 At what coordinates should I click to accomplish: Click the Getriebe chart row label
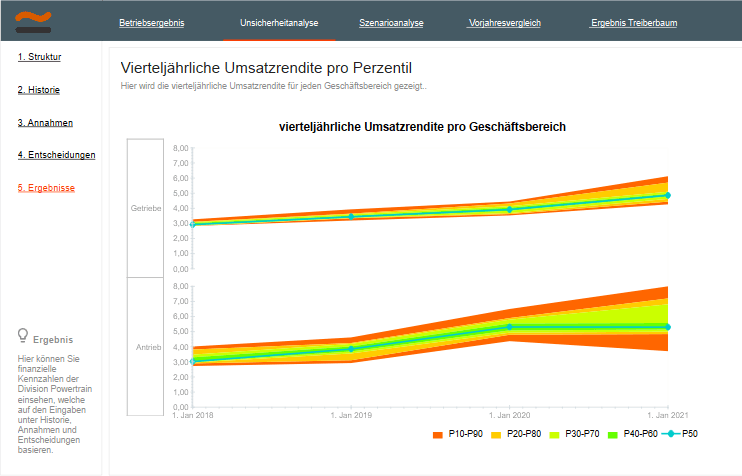coord(147,208)
